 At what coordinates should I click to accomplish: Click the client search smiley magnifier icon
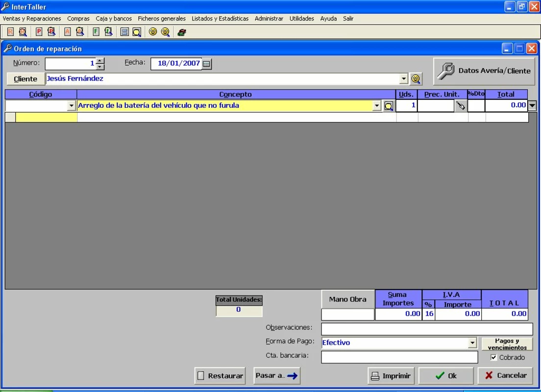pos(416,79)
